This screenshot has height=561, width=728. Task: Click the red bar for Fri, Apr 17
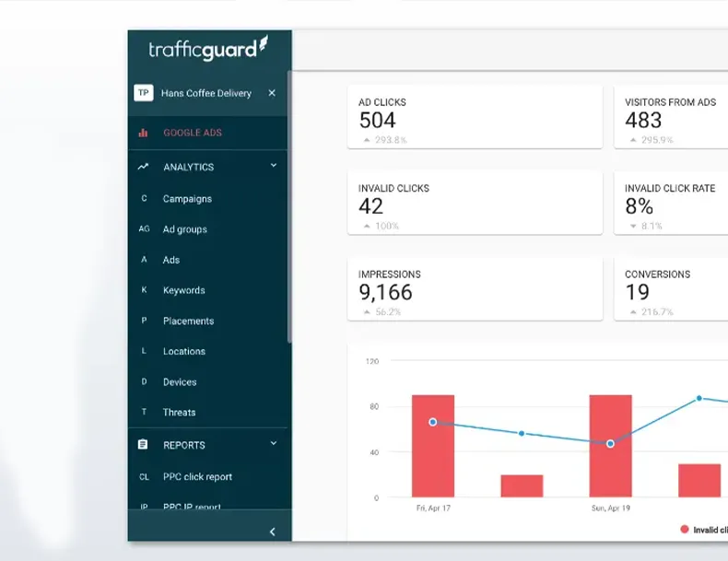[x=433, y=446]
